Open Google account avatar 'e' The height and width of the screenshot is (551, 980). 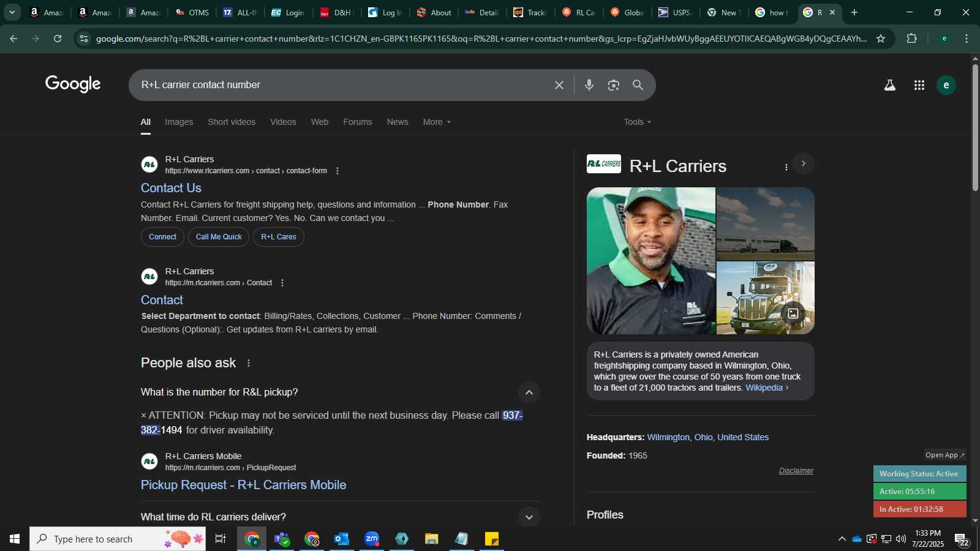coord(946,85)
